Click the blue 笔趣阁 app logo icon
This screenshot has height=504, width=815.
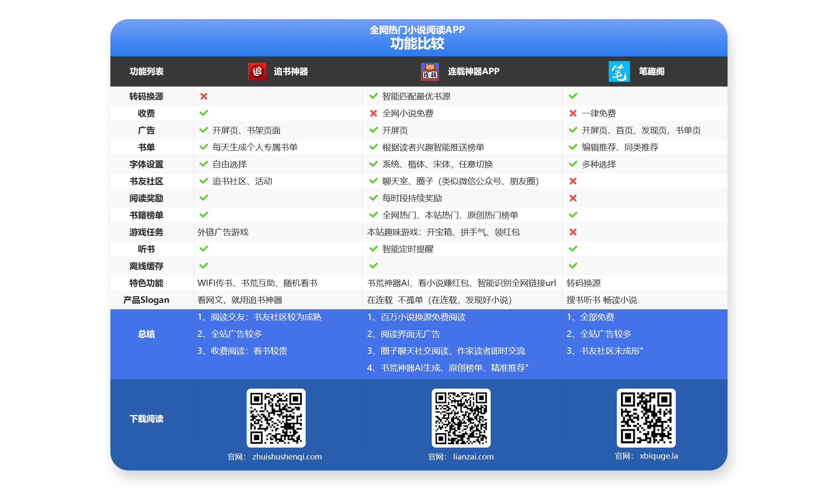pyautogui.click(x=619, y=71)
